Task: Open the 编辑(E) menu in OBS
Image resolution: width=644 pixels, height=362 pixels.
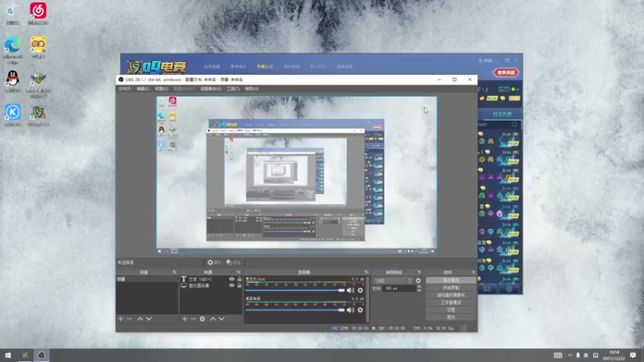Action: [143, 88]
